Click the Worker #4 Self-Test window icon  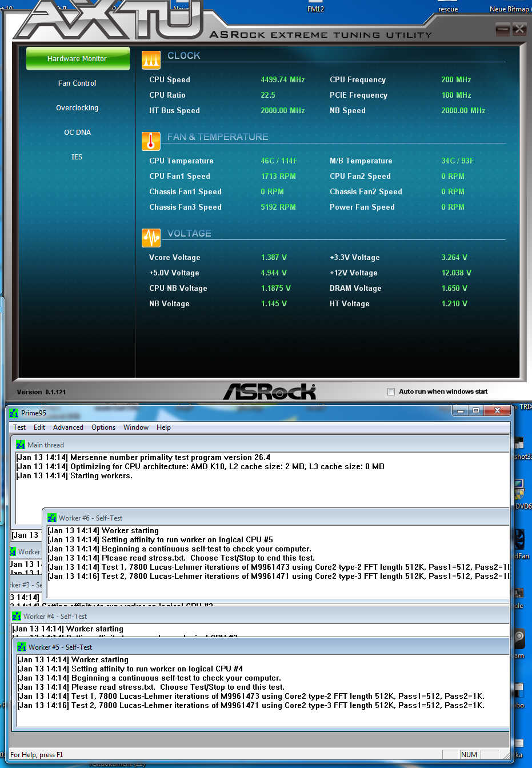[17, 616]
